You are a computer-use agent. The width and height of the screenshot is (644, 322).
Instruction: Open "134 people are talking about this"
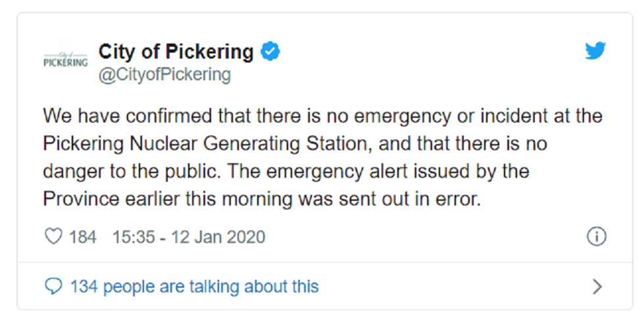(x=194, y=286)
